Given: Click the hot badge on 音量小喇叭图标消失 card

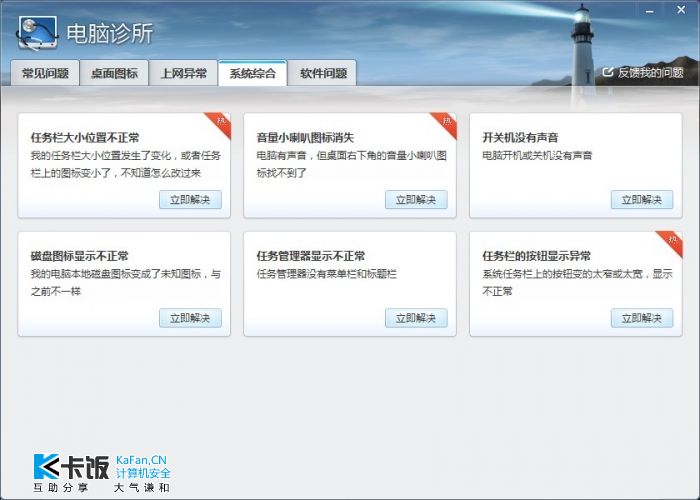Looking at the screenshot, I should [x=446, y=123].
